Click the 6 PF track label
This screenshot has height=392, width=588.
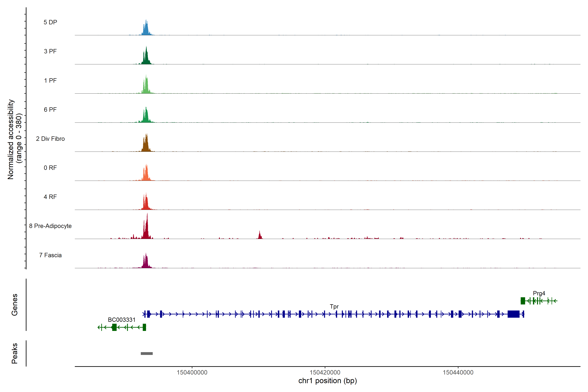point(50,109)
